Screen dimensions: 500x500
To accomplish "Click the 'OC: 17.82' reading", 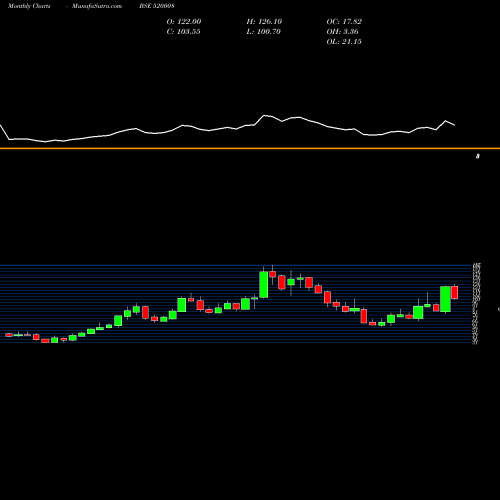I will pyautogui.click(x=344, y=22).
